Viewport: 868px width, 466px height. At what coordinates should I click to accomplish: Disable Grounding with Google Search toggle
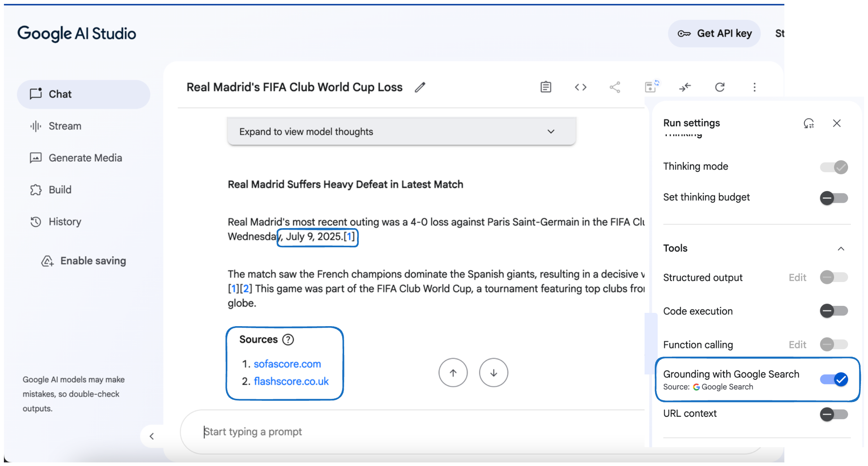834,379
